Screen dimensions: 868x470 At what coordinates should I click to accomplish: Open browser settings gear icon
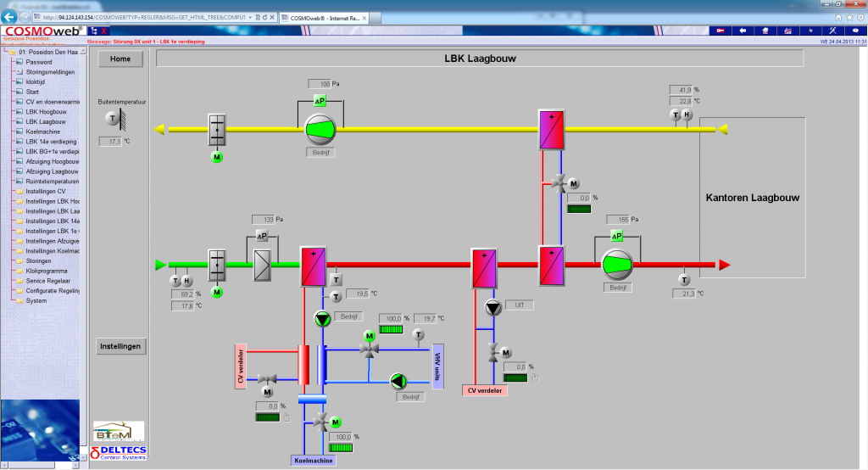click(x=860, y=18)
